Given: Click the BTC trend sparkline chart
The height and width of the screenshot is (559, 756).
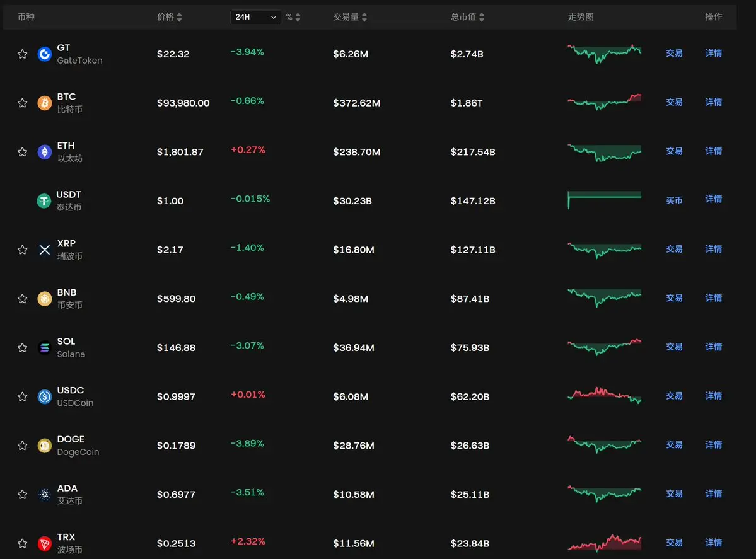Looking at the screenshot, I should (x=605, y=102).
